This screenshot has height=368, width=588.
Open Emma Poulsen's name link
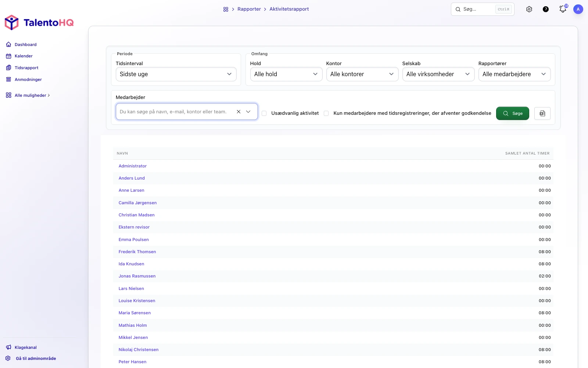(134, 240)
